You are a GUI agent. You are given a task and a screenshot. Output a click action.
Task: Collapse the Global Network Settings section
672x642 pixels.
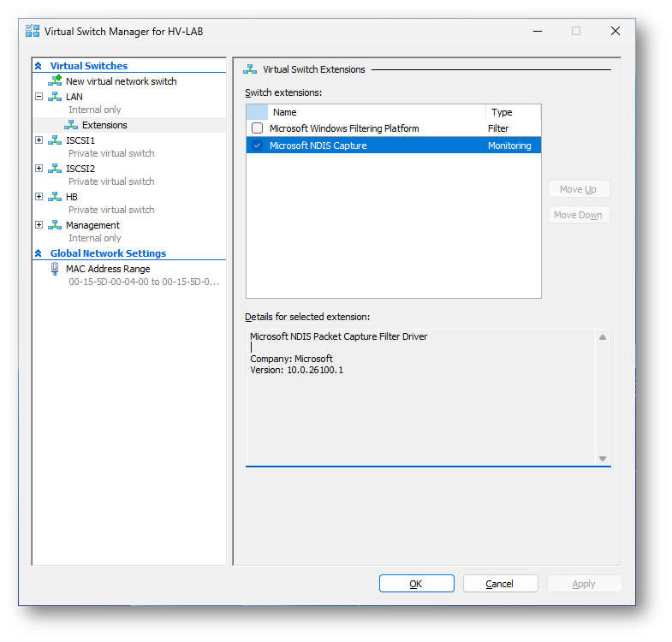[39, 253]
